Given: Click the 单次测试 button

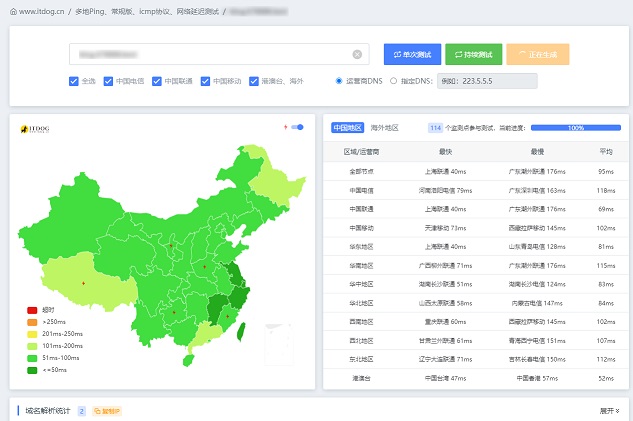Looking at the screenshot, I should click(413, 54).
